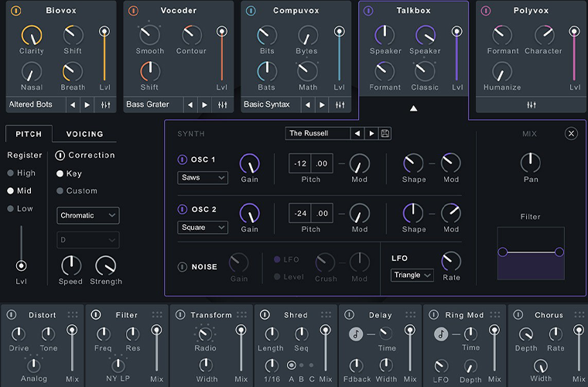Grab the Delay module reorder dots handle
Screen dimensions: 588x387
coord(410,314)
